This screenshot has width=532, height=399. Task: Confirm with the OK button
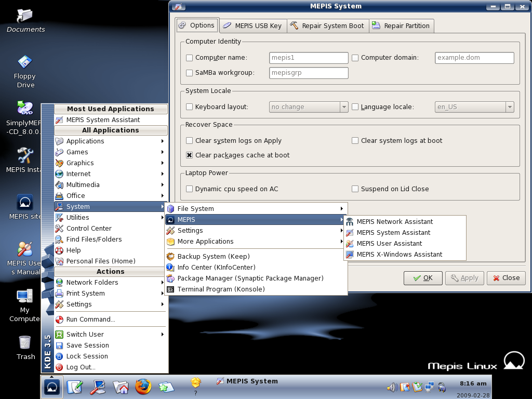[423, 278]
